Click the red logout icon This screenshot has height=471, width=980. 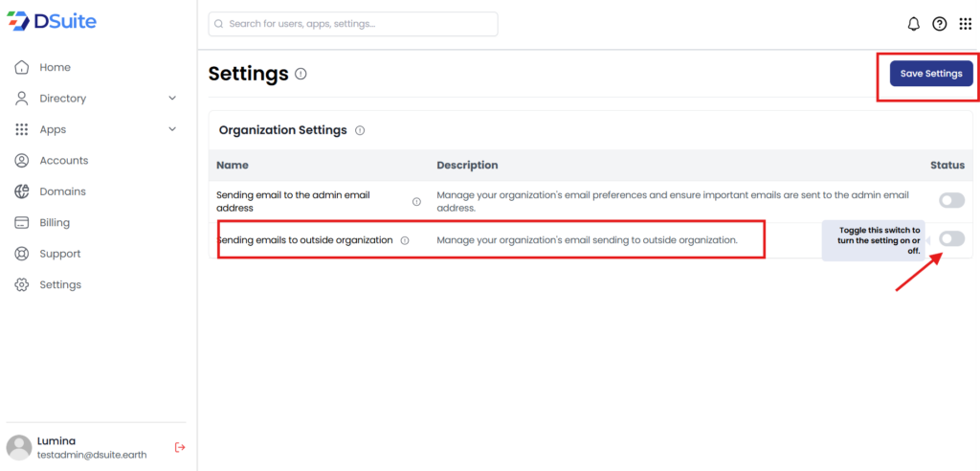coord(180,447)
